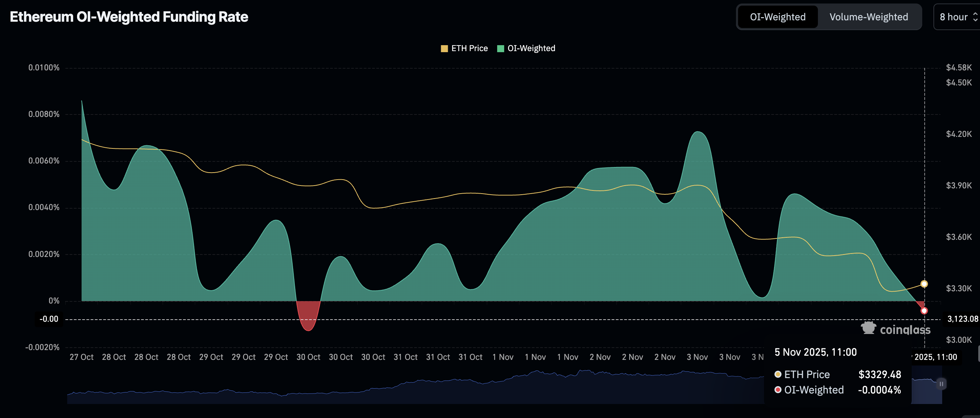Screen dimensions: 980x418
Task: Click the coinglass bull logo watermark
Action: tap(869, 328)
